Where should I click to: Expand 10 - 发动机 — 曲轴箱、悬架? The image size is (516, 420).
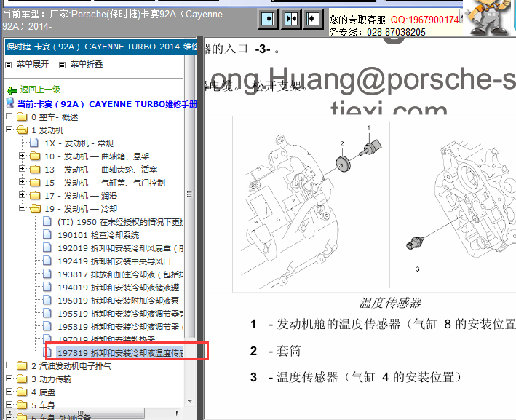(x=22, y=155)
